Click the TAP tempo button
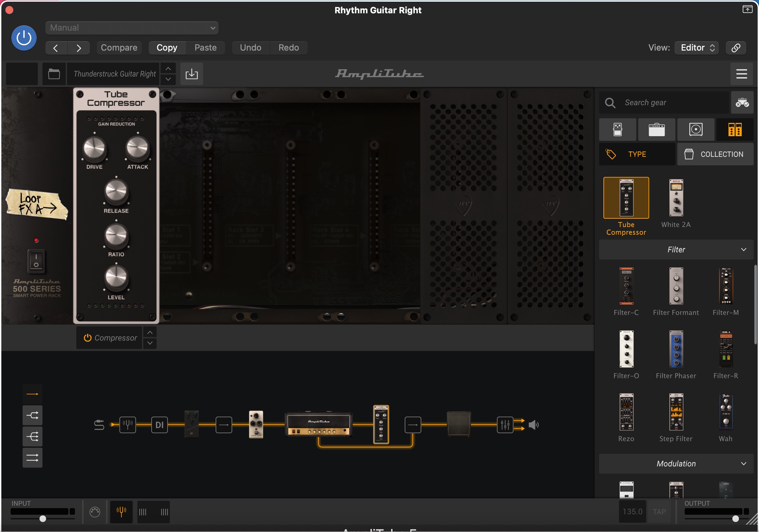759x532 pixels. click(x=659, y=512)
